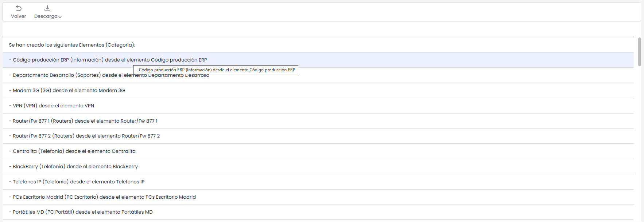Select the Router/Fw 877 1 row
Image resolution: width=644 pixels, height=222 pixels.
(85, 121)
